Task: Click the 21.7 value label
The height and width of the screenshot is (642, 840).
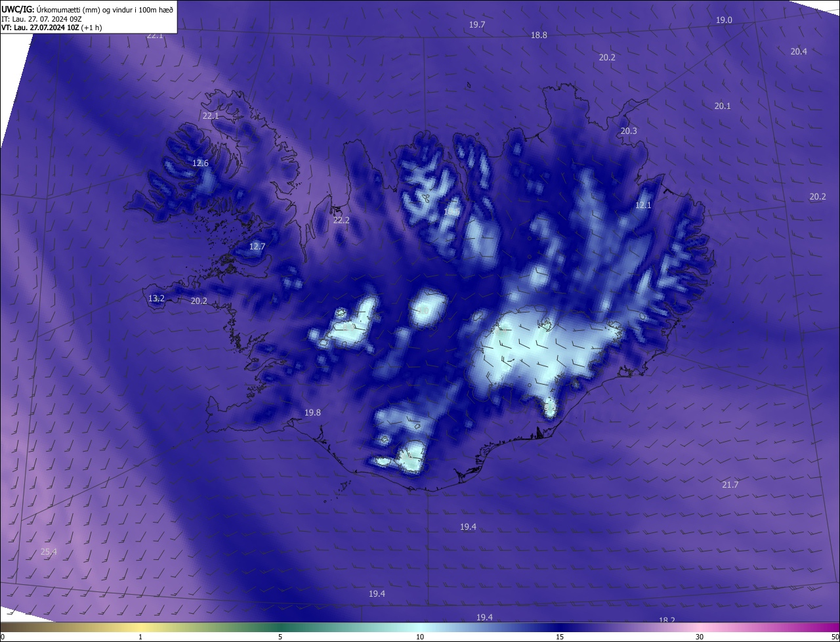Action: (x=730, y=485)
